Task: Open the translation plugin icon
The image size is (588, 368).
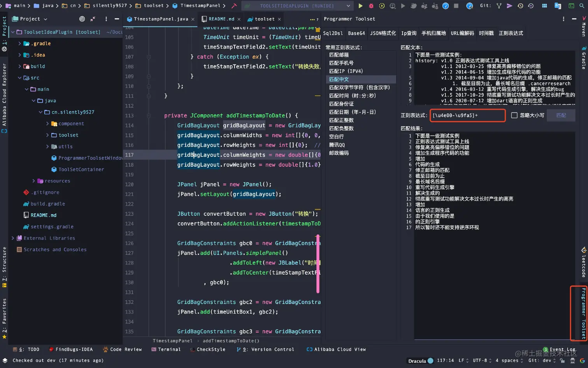Action: [558, 6]
